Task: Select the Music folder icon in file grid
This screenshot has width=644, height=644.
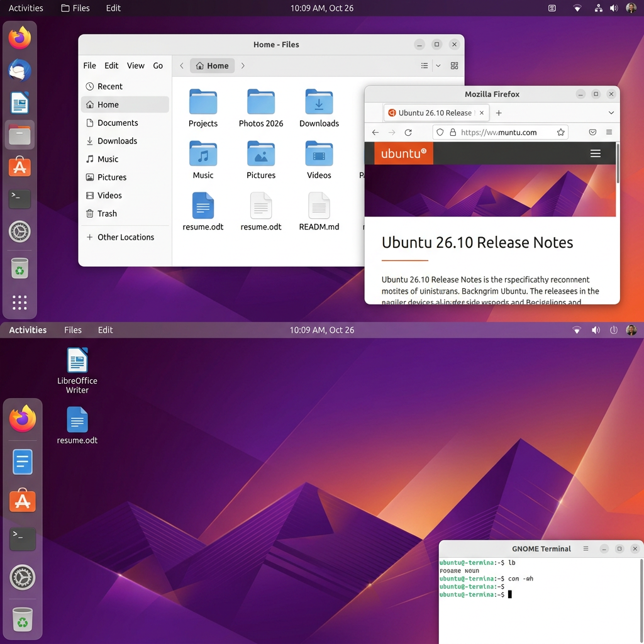Action: click(203, 153)
